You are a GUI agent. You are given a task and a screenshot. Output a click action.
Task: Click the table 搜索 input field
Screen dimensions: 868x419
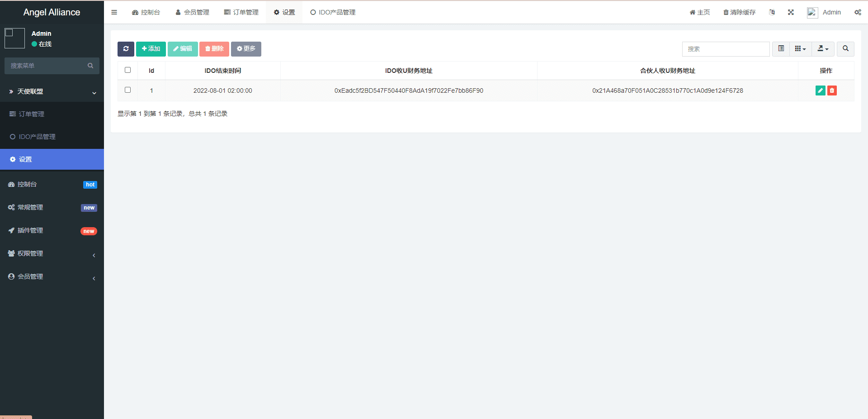tap(726, 49)
